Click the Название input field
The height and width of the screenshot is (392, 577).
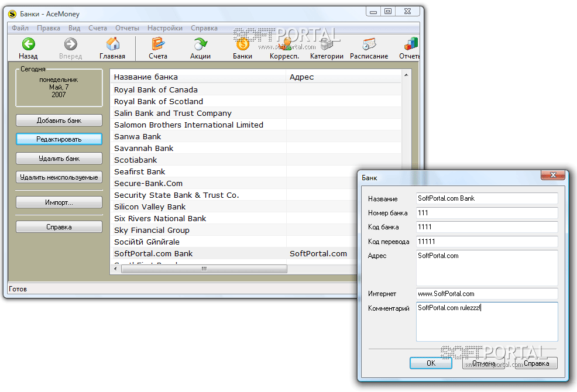click(487, 198)
